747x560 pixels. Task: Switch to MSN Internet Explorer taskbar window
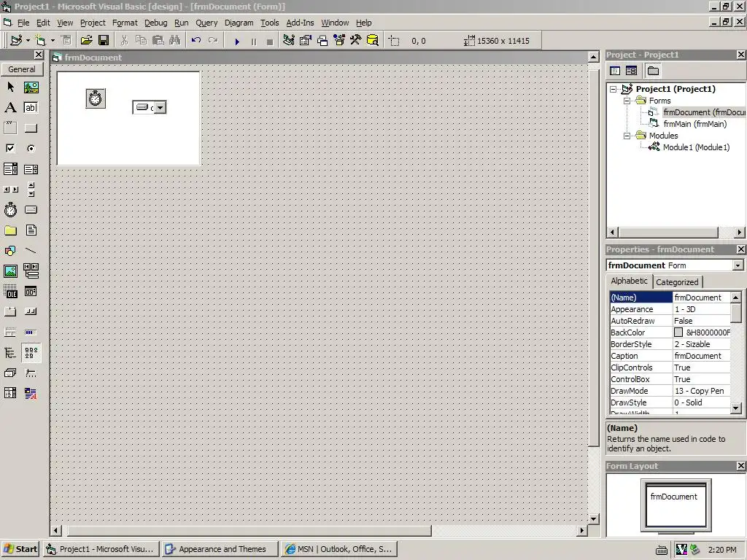pos(338,549)
